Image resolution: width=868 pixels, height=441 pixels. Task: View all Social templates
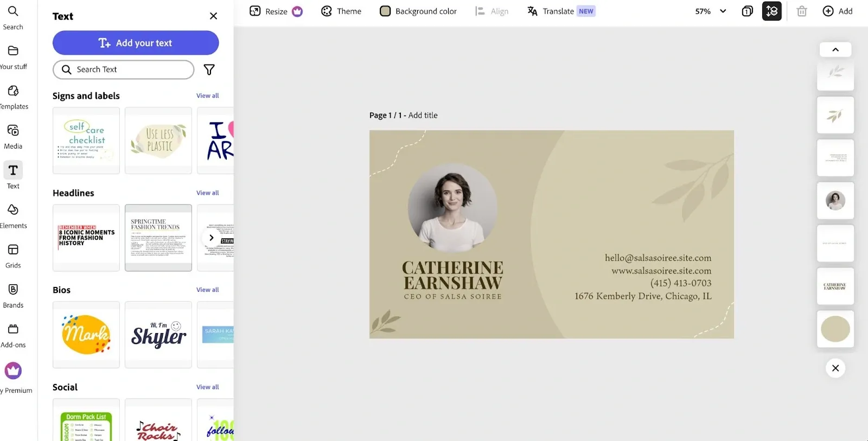tap(208, 387)
